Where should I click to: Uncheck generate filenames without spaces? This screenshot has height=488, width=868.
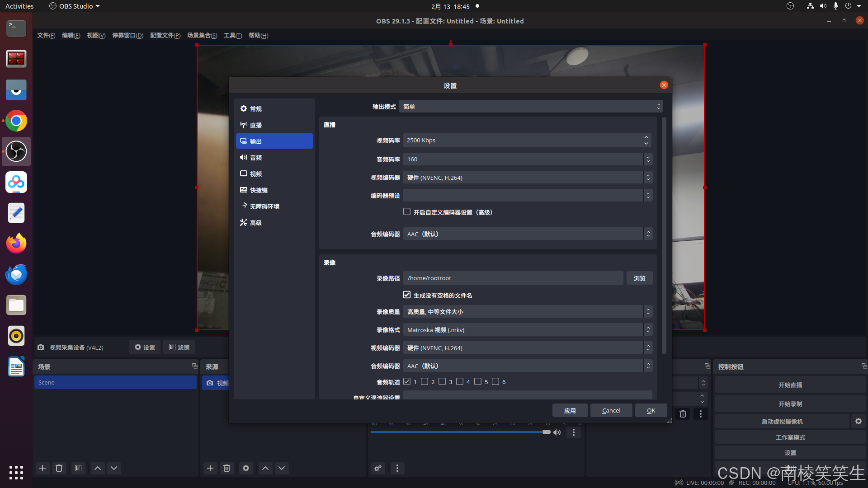pos(407,295)
